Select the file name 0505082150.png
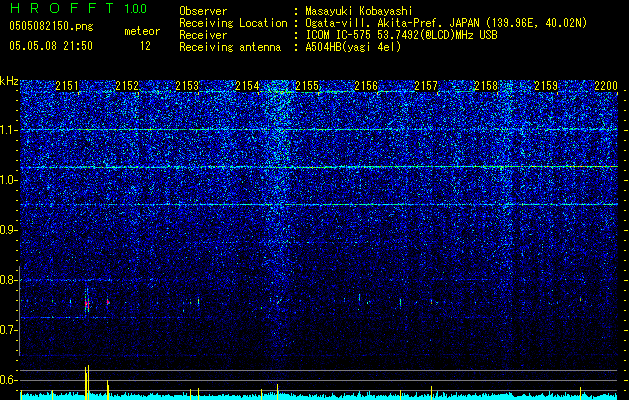The image size is (629, 400). pyautogui.click(x=51, y=27)
